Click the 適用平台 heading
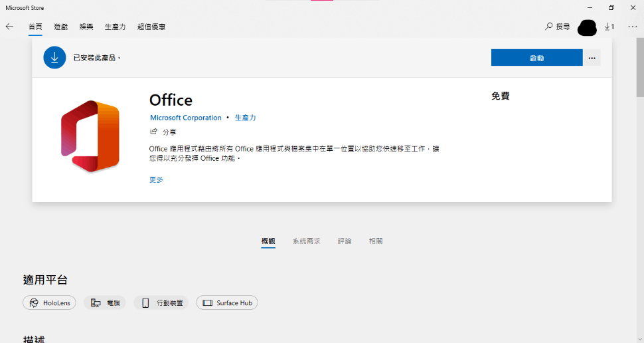644x343 pixels. [45, 280]
